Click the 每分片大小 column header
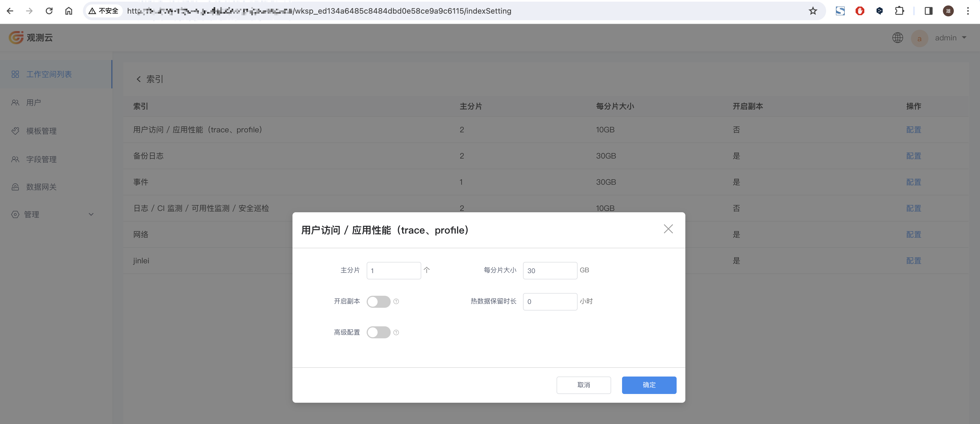Viewport: 980px width, 424px height. pos(615,107)
